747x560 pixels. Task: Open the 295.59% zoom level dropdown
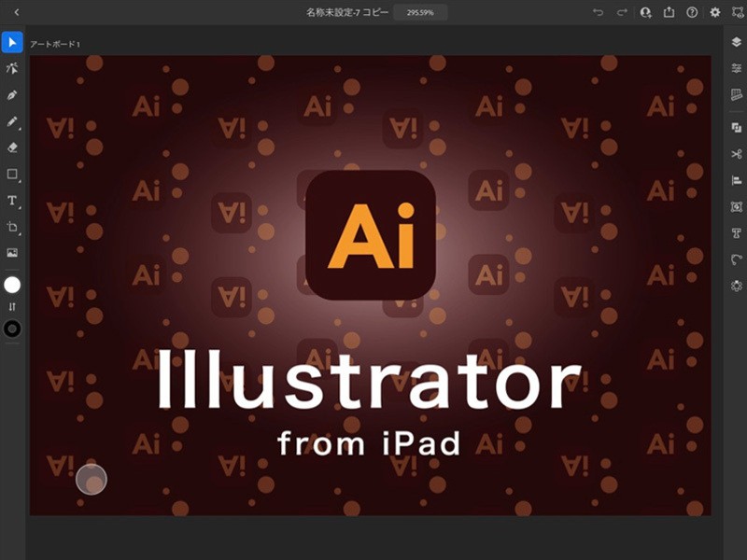point(419,12)
